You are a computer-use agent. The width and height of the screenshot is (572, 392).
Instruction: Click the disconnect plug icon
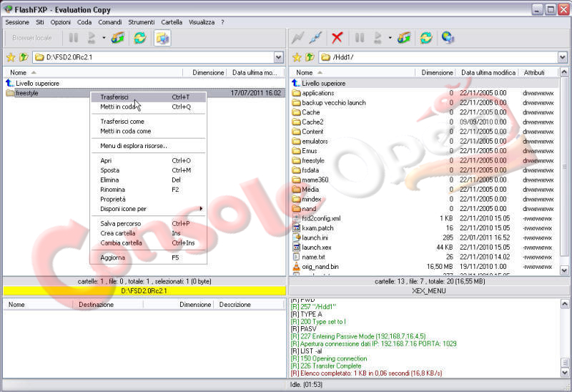(x=315, y=38)
